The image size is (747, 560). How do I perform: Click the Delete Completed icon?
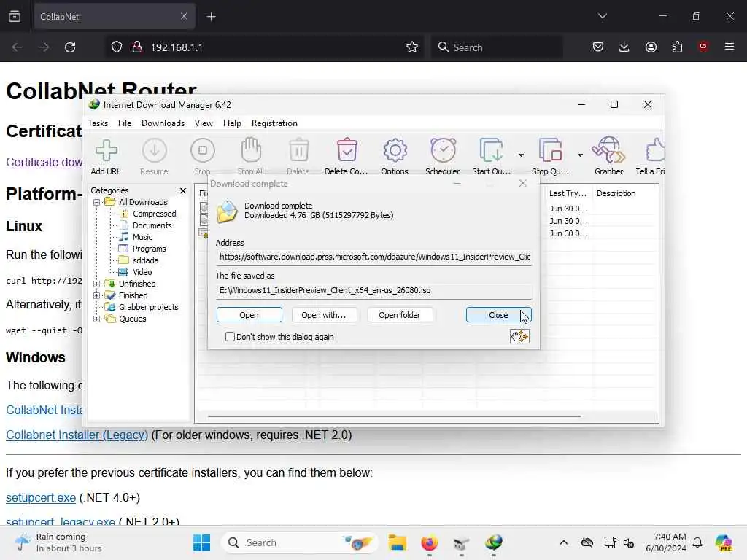click(x=347, y=156)
